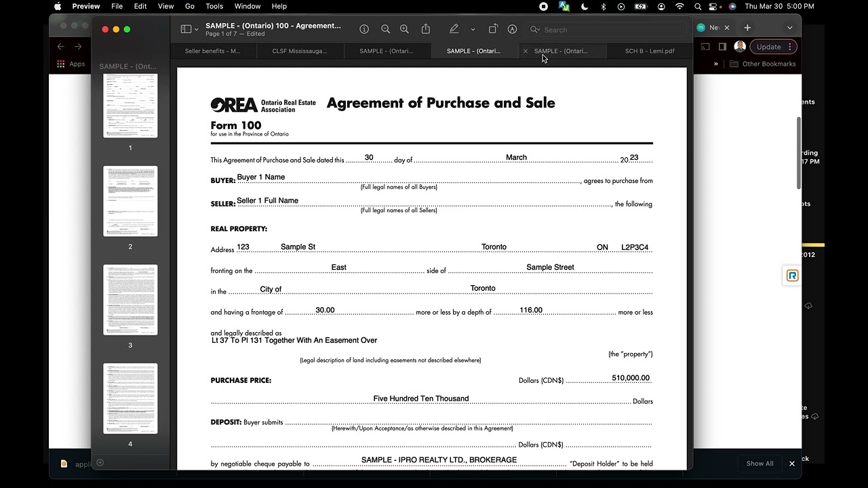Rotate the page with the Rotate icon
The image size is (868, 488).
[x=493, y=29]
